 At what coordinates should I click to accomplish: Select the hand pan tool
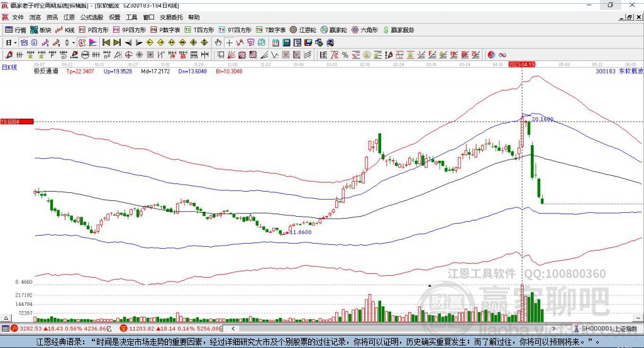(x=218, y=43)
